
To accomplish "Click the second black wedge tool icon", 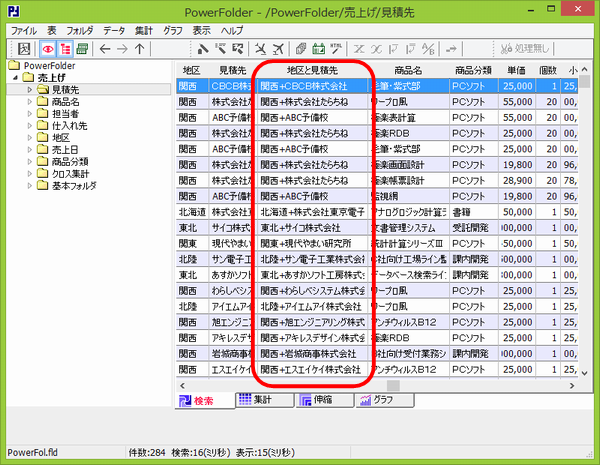I will pos(220,49).
